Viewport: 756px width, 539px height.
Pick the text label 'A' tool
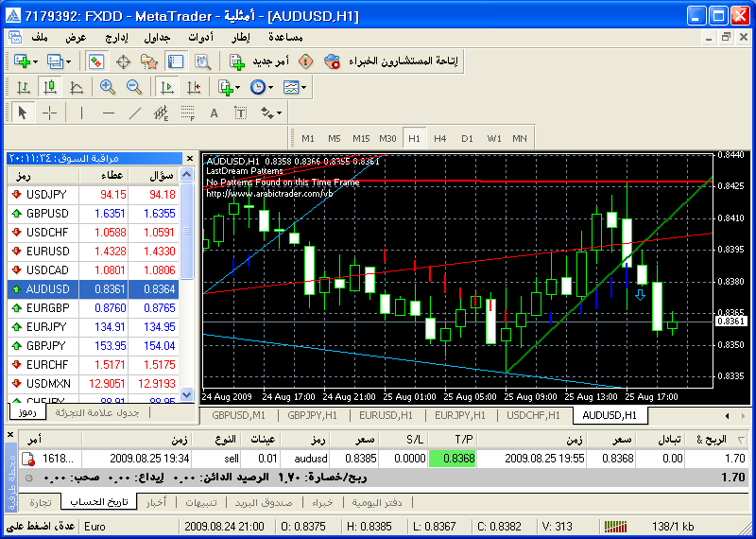[x=214, y=113]
